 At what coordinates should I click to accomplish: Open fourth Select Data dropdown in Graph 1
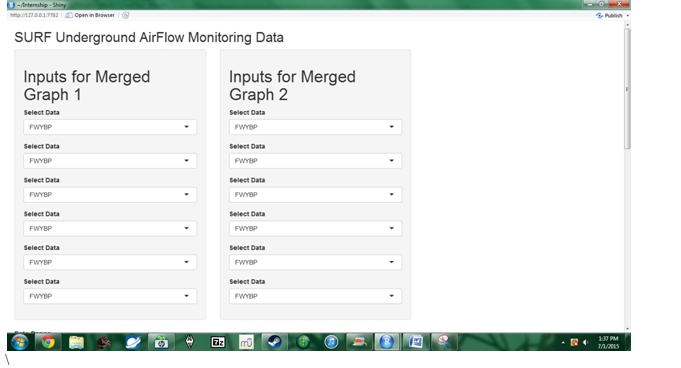(110, 229)
